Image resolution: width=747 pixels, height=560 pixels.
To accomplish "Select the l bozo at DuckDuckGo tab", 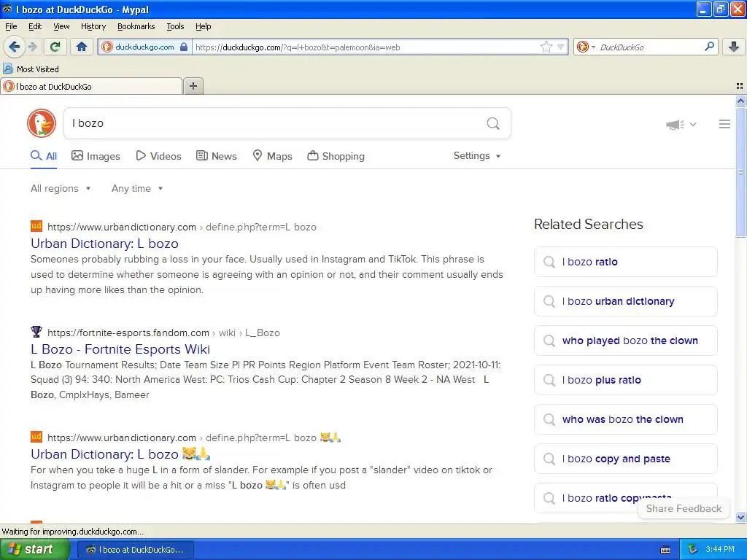I will pyautogui.click(x=91, y=86).
